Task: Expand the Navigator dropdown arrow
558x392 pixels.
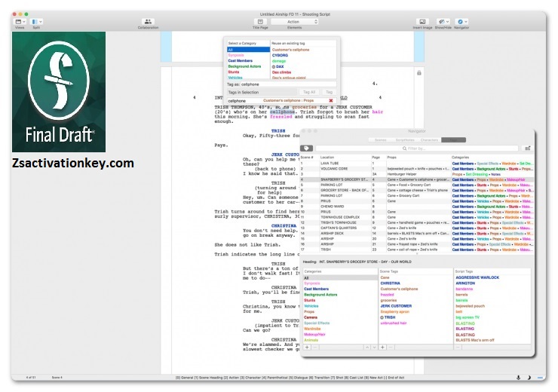Action: (x=466, y=22)
